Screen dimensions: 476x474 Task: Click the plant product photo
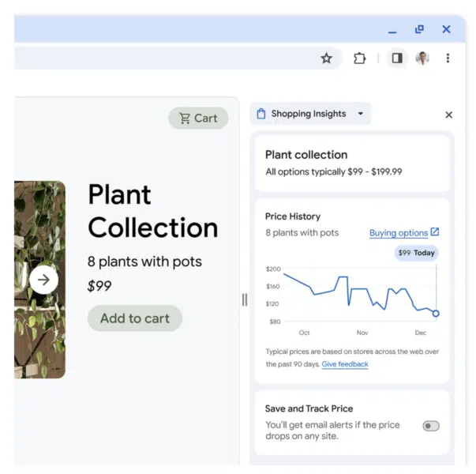click(39, 280)
